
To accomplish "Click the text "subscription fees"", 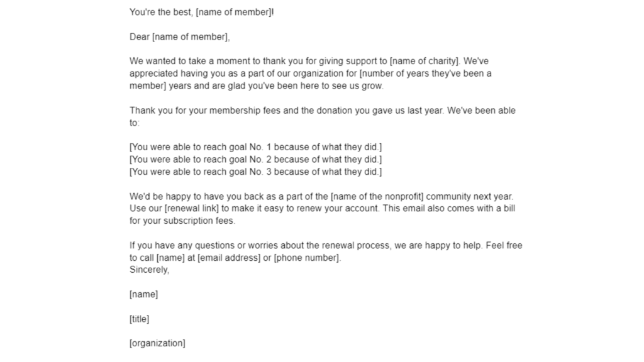I will click(x=199, y=221).
